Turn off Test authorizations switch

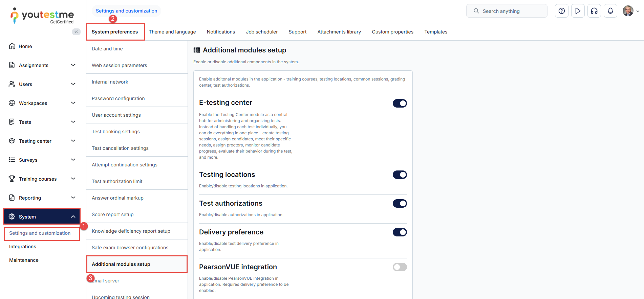tap(400, 203)
